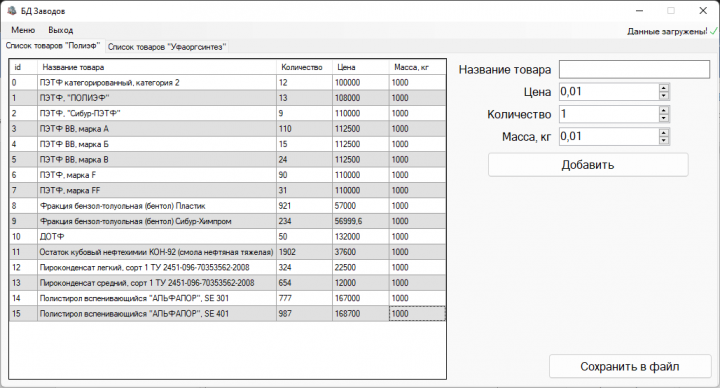
Task: Click price cell 132000
Action: tap(361, 236)
